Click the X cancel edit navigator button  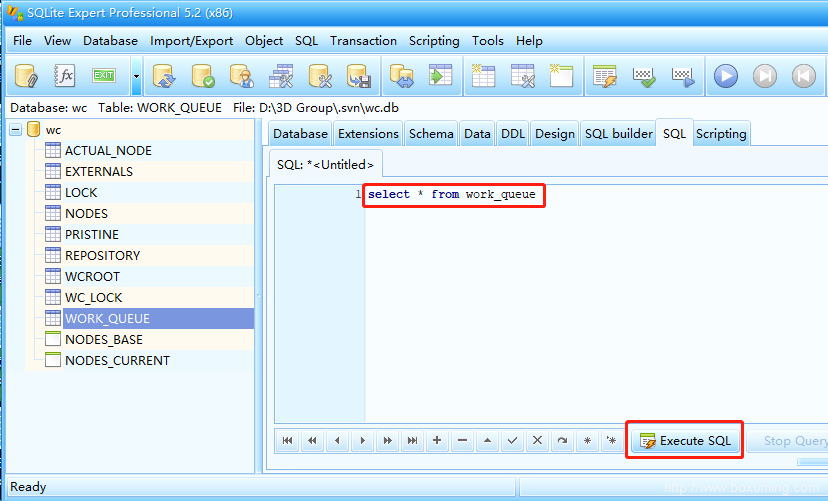tap(537, 441)
